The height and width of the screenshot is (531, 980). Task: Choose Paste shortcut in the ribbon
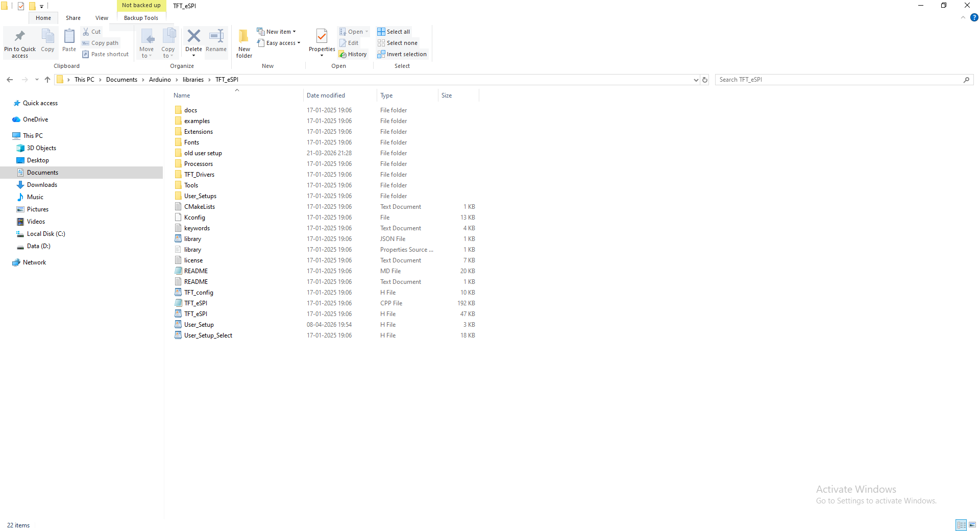[x=105, y=54]
